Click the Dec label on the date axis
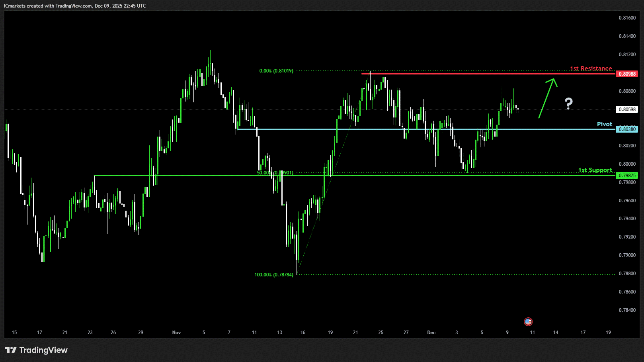Image resolution: width=644 pixels, height=362 pixels. click(x=431, y=333)
